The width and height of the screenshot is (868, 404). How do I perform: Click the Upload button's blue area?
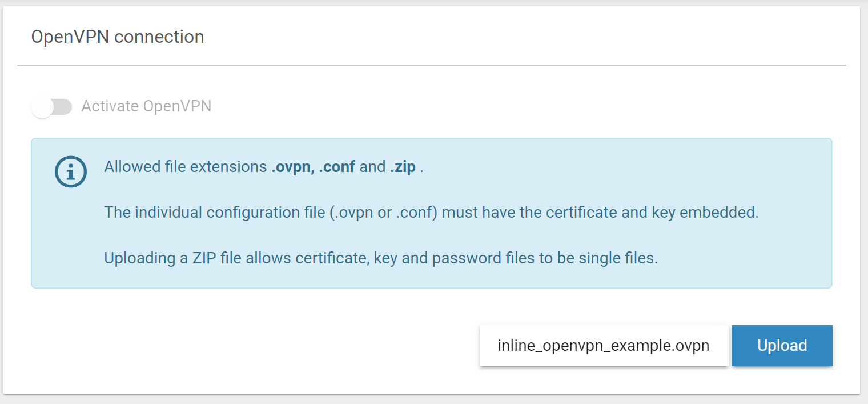tap(782, 345)
